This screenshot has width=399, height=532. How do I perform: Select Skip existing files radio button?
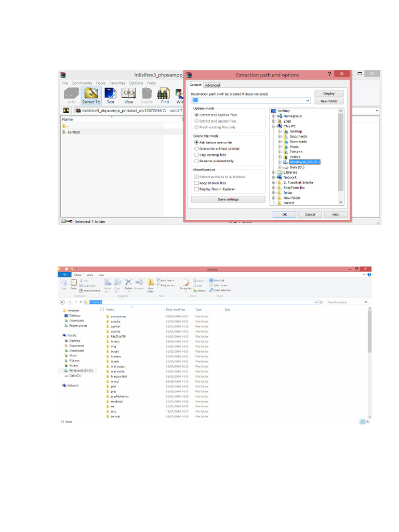pyautogui.click(x=196, y=155)
